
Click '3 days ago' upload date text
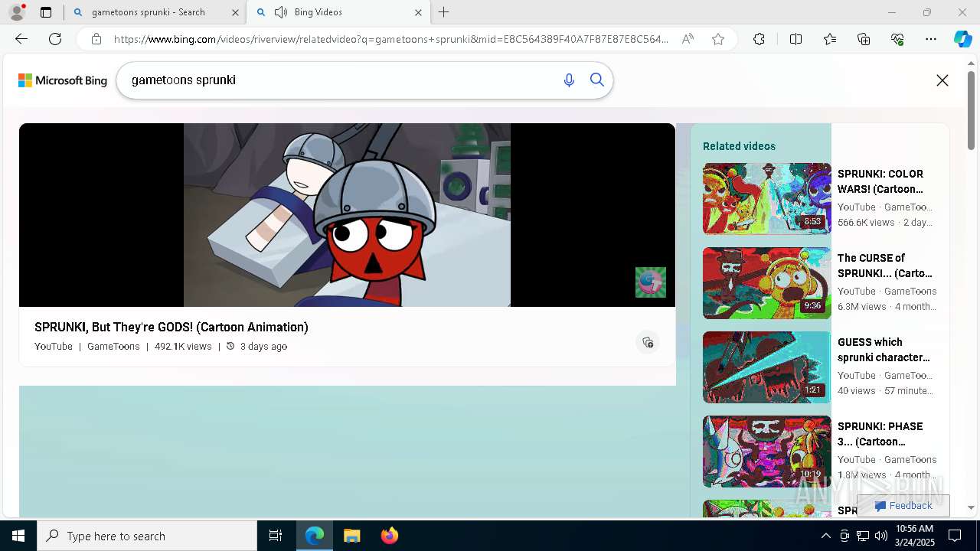coord(263,347)
